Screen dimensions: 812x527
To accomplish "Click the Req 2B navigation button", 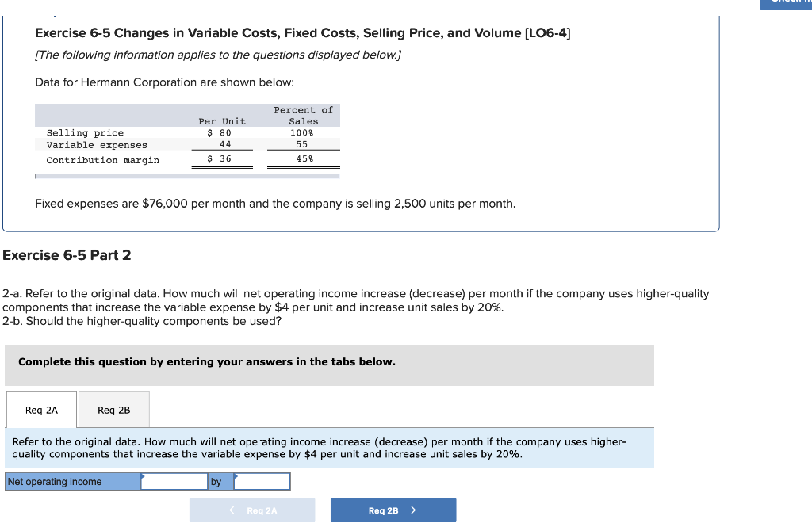I will point(393,510).
